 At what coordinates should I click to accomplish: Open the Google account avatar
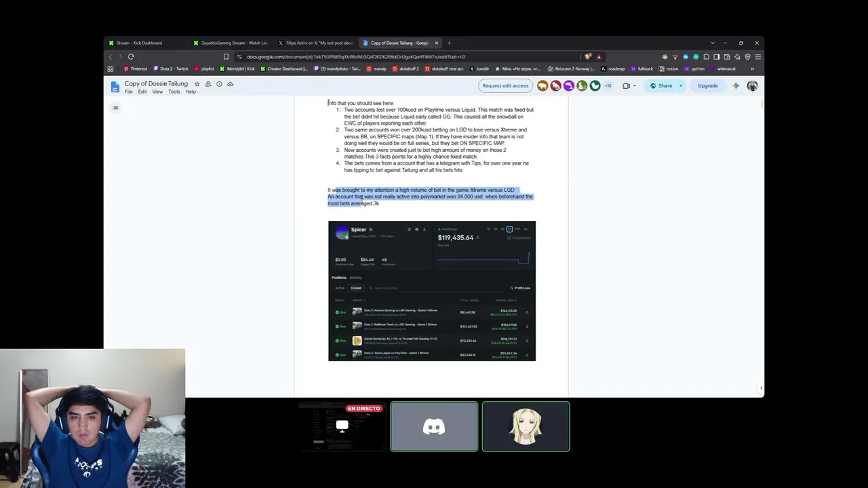point(752,86)
